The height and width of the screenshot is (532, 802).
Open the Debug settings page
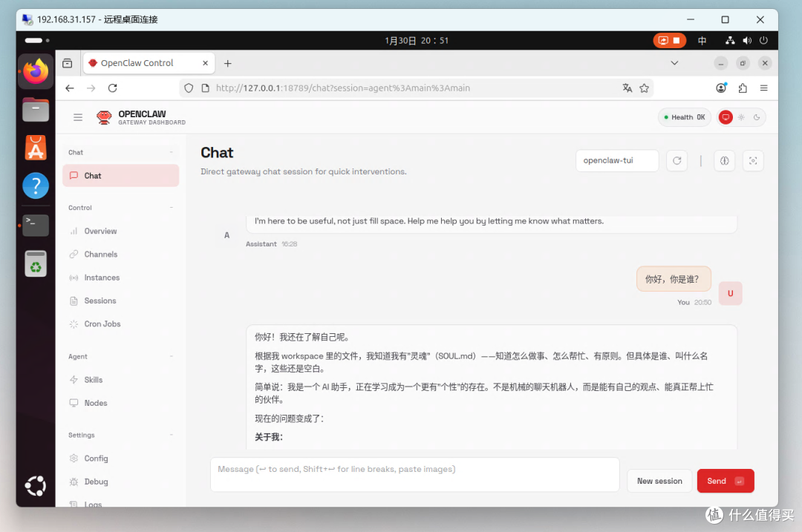[x=121, y=482]
